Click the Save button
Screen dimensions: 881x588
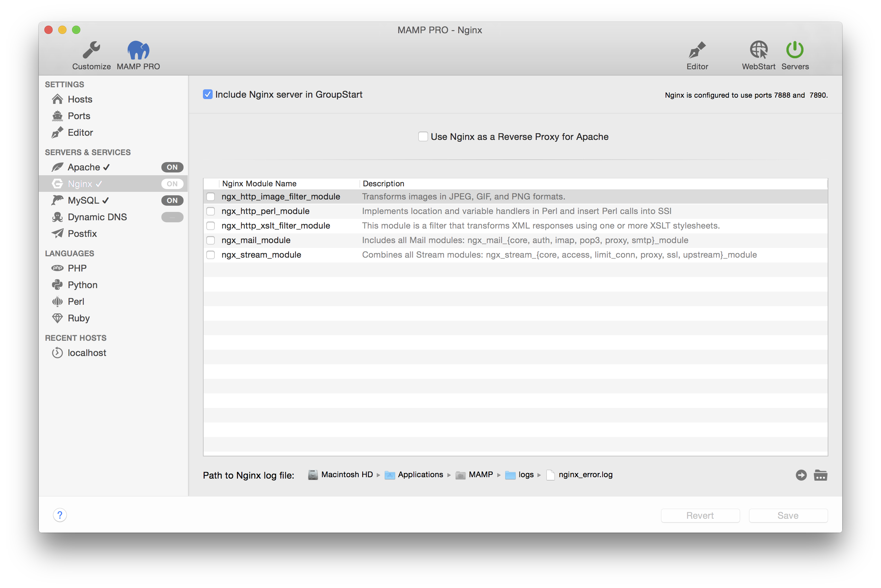787,515
